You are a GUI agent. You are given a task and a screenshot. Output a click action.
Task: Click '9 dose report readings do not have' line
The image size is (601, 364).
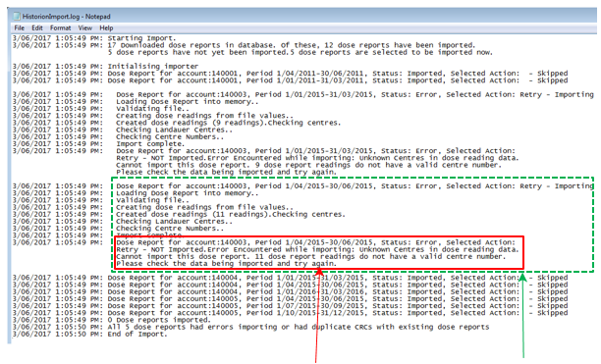tap(308, 165)
